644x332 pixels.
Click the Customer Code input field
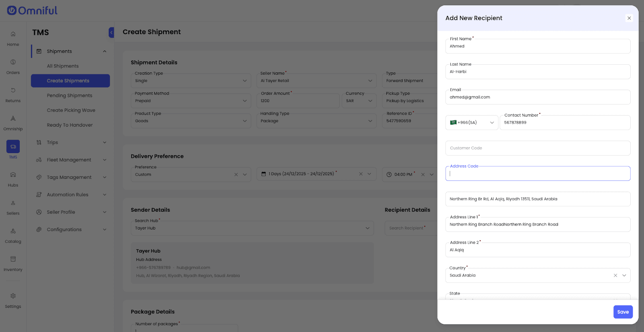(537, 148)
